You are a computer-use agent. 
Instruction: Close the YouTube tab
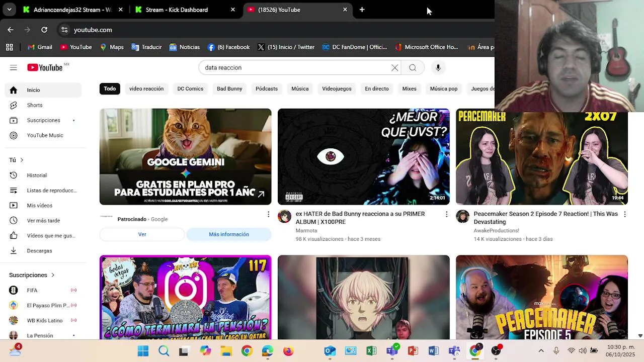click(345, 10)
